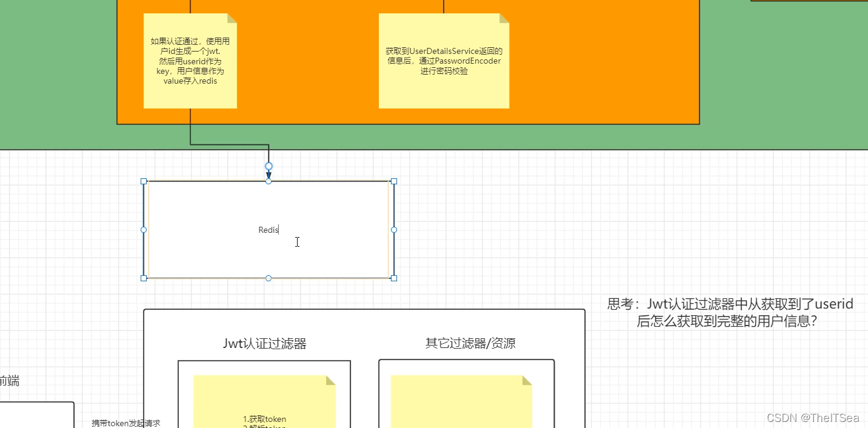Click the top-center connection circle of the Redis box
This screenshot has width=868, height=428.
[x=269, y=181]
